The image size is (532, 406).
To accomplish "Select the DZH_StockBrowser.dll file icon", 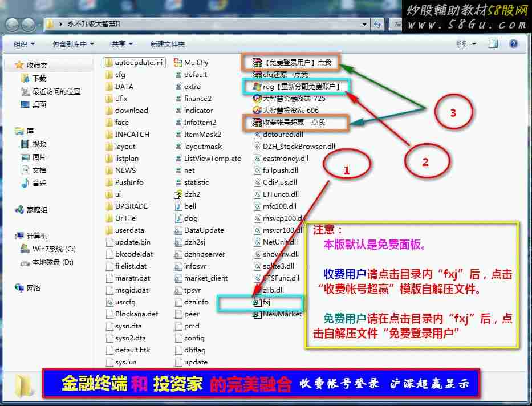I will coord(257,147).
